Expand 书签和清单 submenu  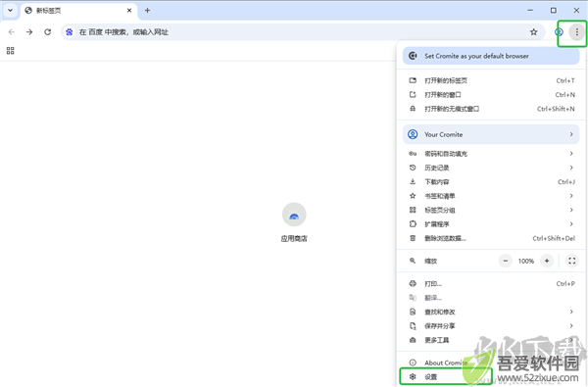(491, 196)
